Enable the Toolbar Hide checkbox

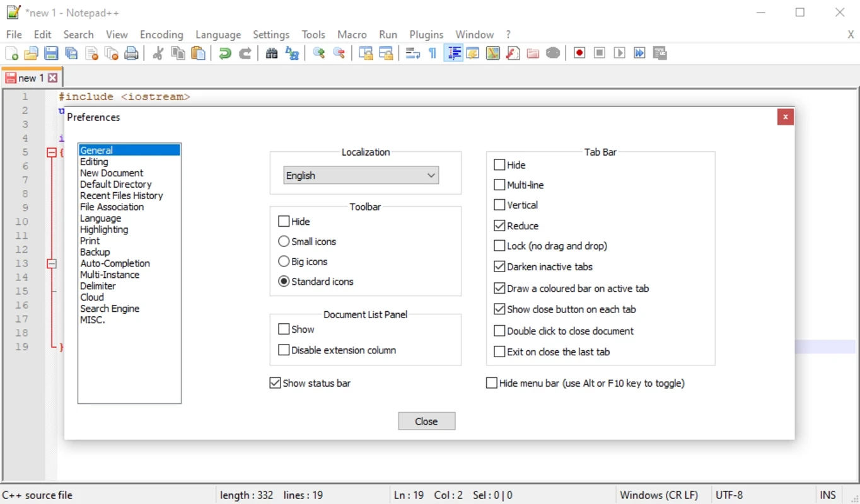click(284, 222)
